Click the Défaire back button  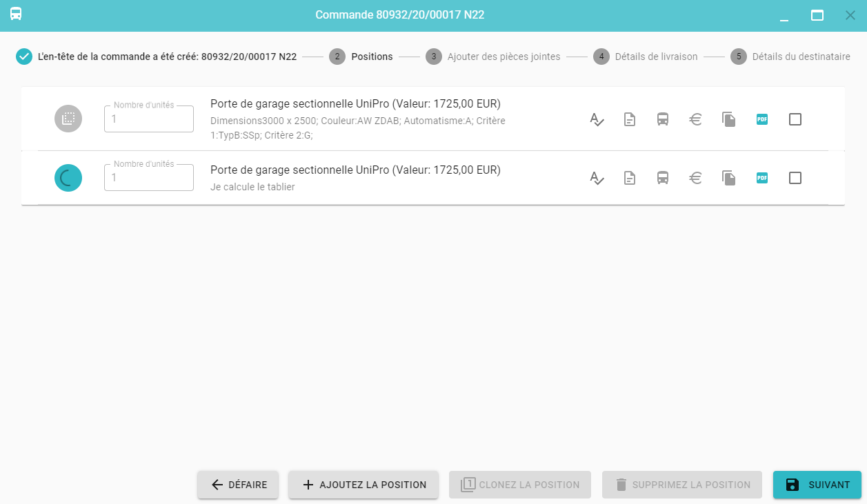[x=238, y=485]
